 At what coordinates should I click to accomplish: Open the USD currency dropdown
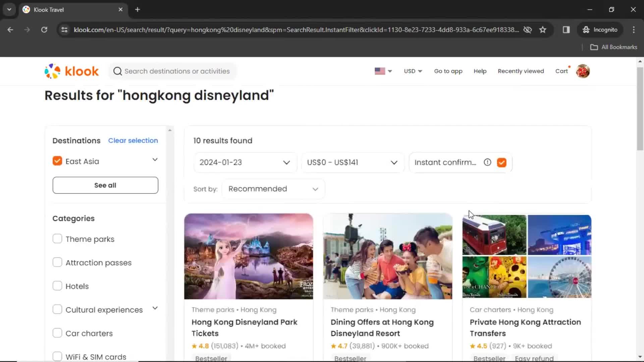413,71
